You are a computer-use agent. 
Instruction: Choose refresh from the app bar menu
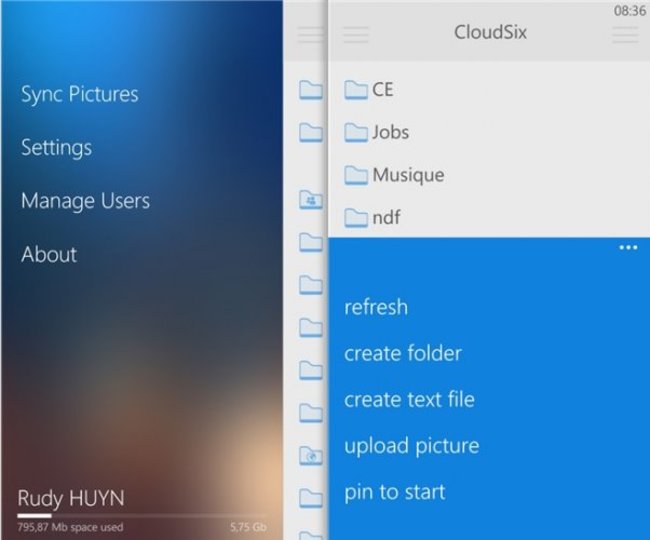(x=376, y=307)
